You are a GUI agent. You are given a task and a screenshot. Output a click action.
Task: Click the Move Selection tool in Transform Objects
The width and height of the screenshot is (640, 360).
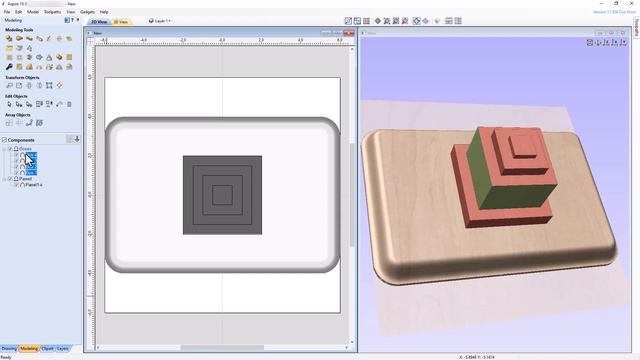click(9, 85)
